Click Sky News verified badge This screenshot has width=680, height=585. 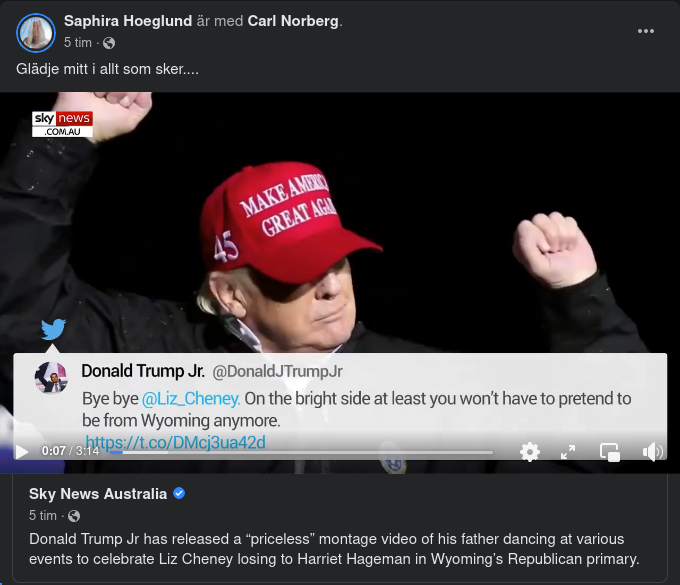179,494
